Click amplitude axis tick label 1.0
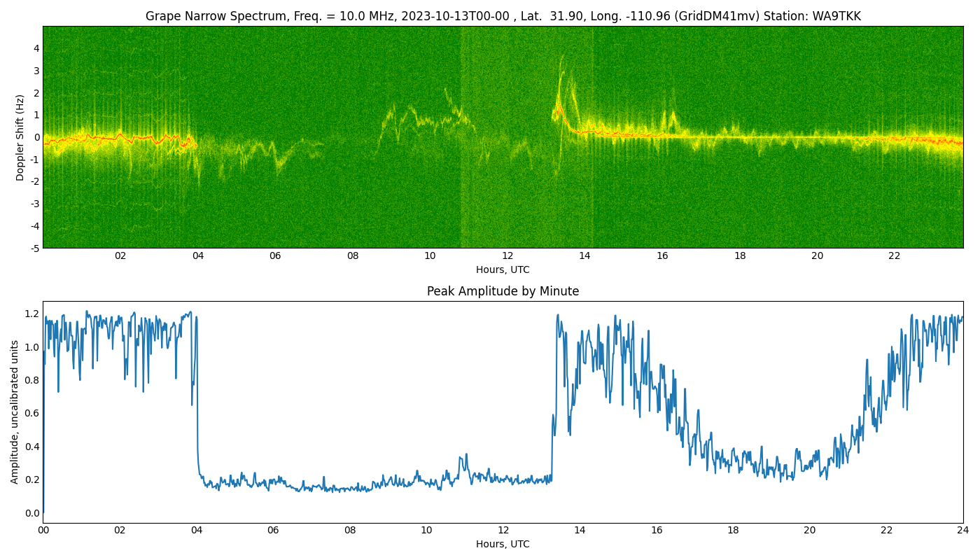The image size is (980, 560). click(x=32, y=346)
